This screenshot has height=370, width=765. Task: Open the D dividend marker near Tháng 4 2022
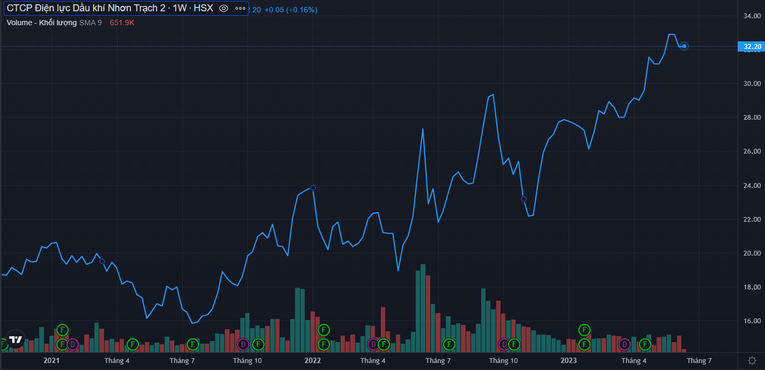click(374, 345)
